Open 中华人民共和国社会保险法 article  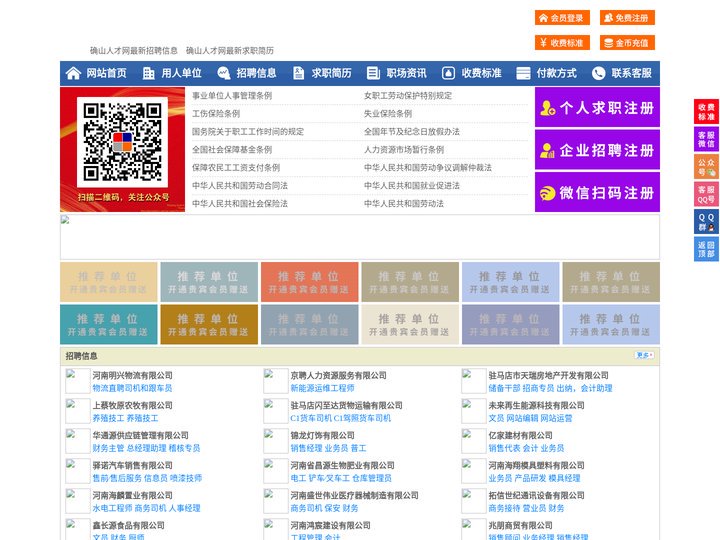pyautogui.click(x=240, y=203)
